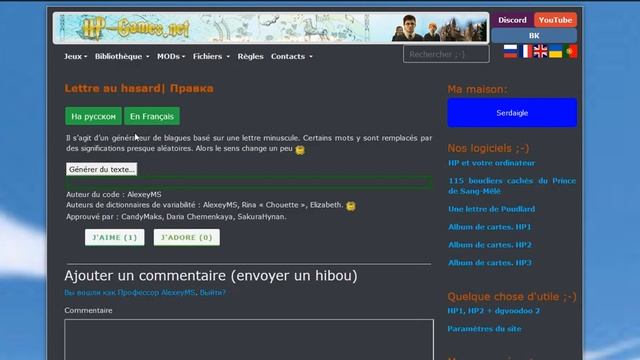The width and height of the screenshot is (640, 360).
Task: Open the YouTube channel button
Action: [556, 20]
